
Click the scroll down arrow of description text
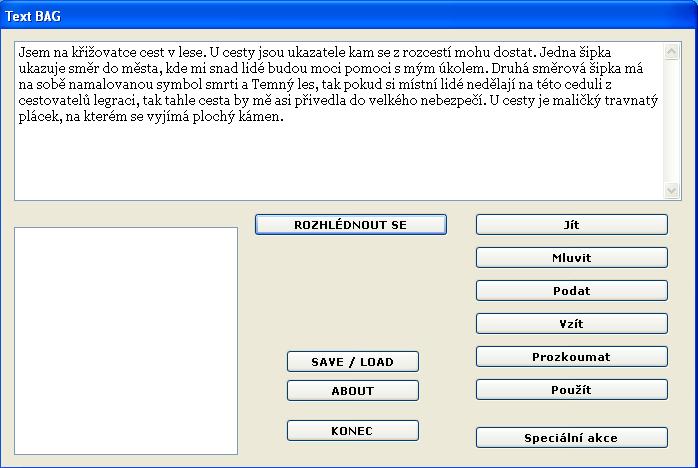click(671, 191)
